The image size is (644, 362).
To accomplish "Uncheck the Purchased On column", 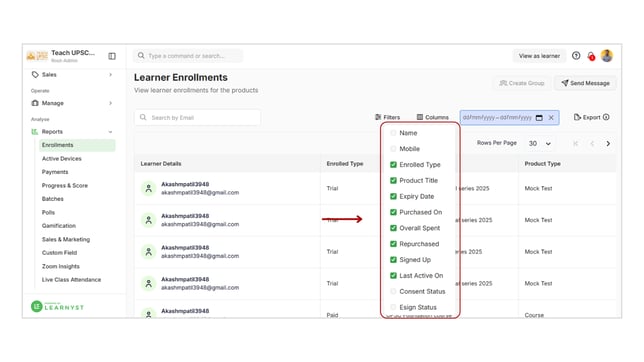I will [x=393, y=212].
